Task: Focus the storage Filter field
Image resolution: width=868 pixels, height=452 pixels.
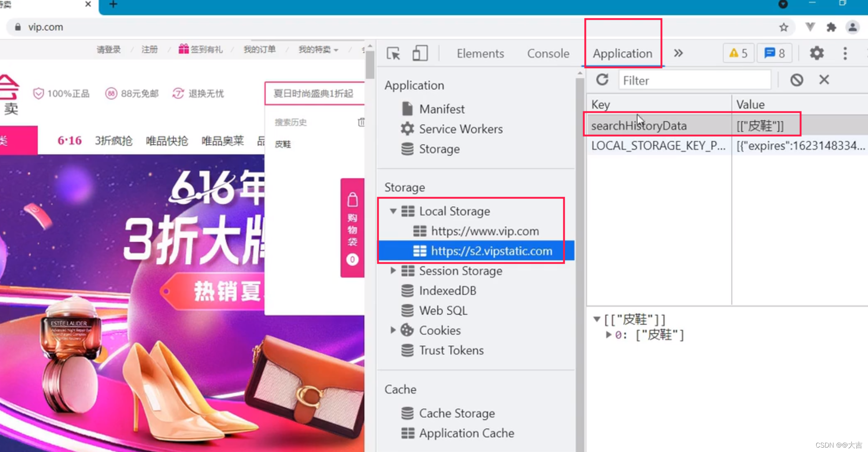Action: 695,80
